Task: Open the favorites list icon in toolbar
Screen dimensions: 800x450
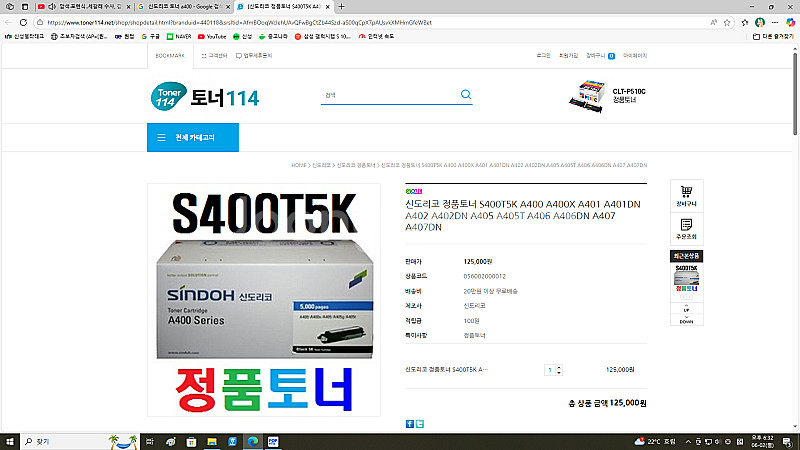Action: 745,22
